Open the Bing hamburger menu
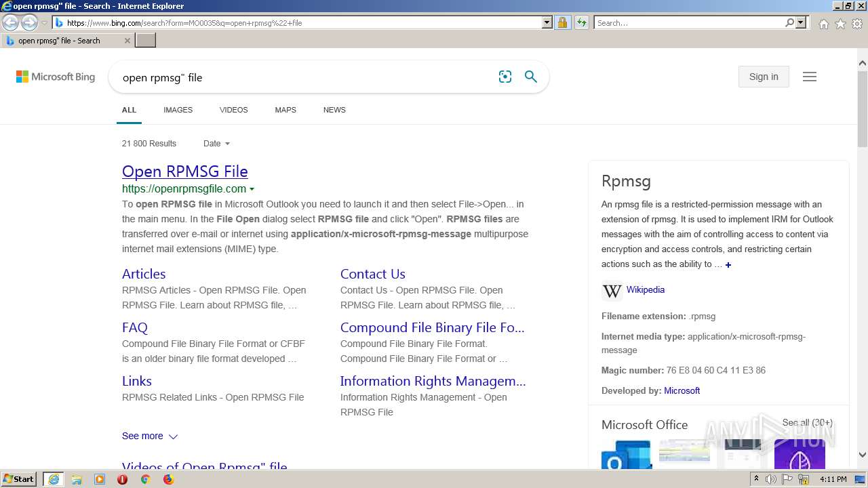The width and height of the screenshot is (868, 488). click(x=810, y=77)
